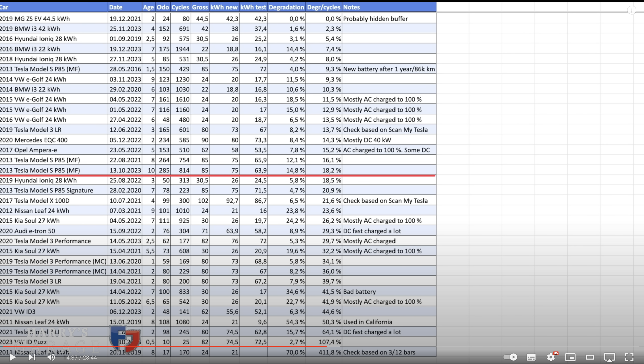Viewport: 644px width, 364px height.
Task: Switch to theater mode
Action: [x=590, y=357]
